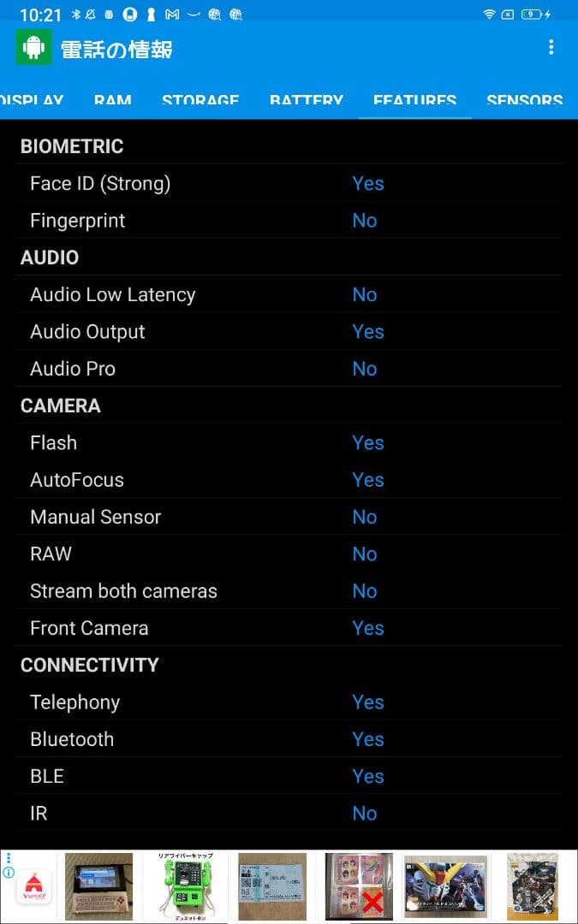This screenshot has height=924, width=578.
Task: Switch to the DISPLAY tab
Action: click(x=32, y=100)
